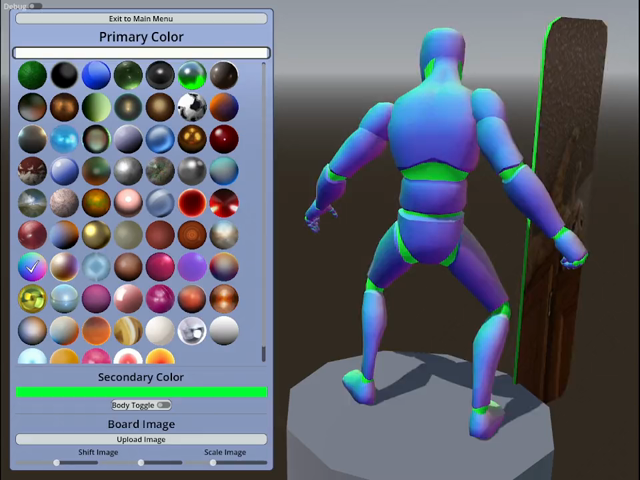640x480 pixels.
Task: Pick the matte purple sphere
Action: pos(192,267)
